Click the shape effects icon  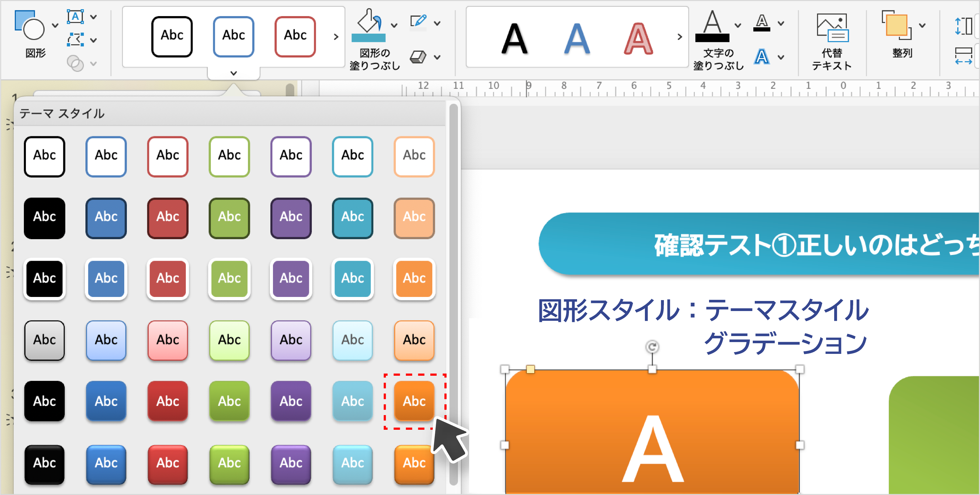(418, 57)
